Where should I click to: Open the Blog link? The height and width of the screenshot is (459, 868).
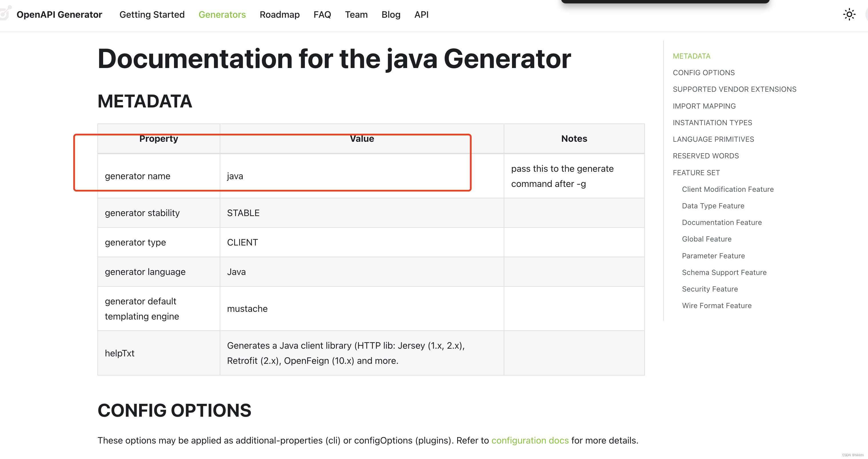pyautogui.click(x=391, y=15)
